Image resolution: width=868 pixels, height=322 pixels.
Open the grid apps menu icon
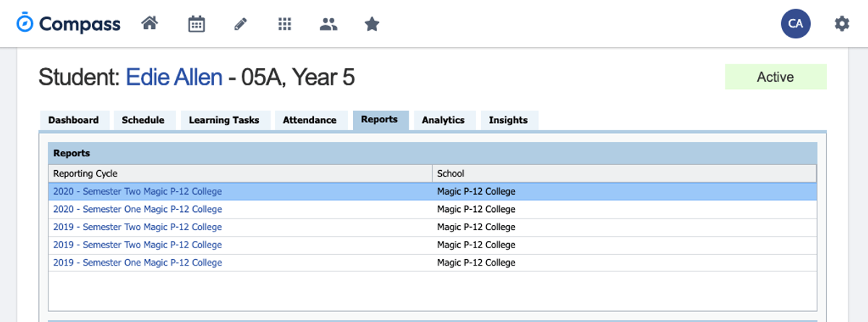pos(285,24)
